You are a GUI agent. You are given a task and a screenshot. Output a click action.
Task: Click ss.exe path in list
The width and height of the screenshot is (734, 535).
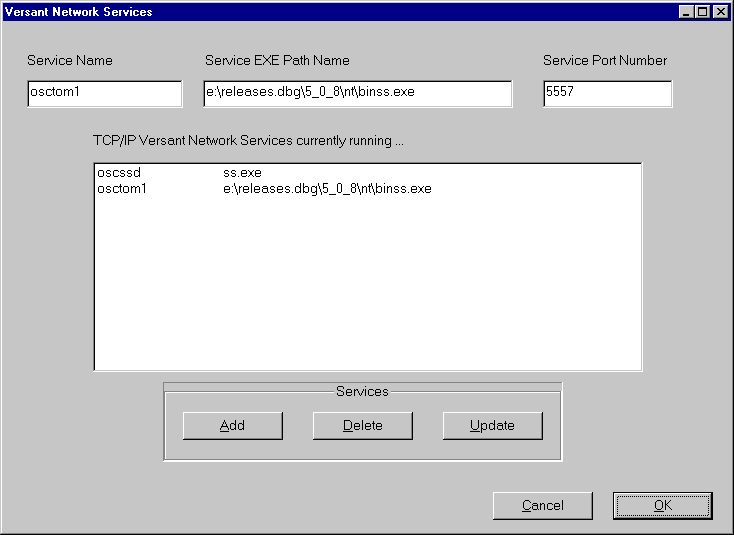(x=242, y=173)
